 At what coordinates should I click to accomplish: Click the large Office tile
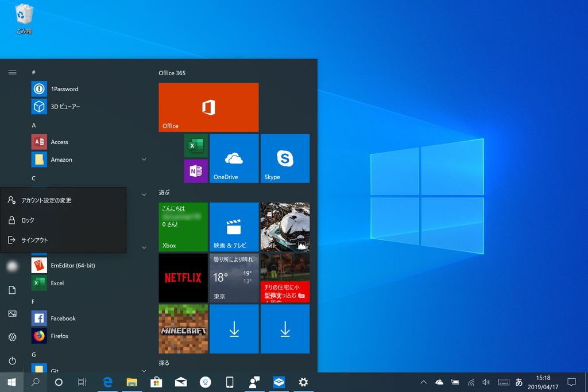(x=208, y=107)
